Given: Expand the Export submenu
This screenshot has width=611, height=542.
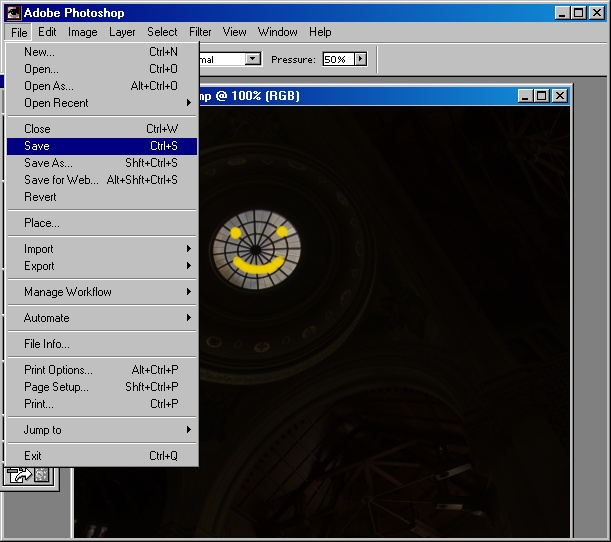Looking at the screenshot, I should pos(102,266).
